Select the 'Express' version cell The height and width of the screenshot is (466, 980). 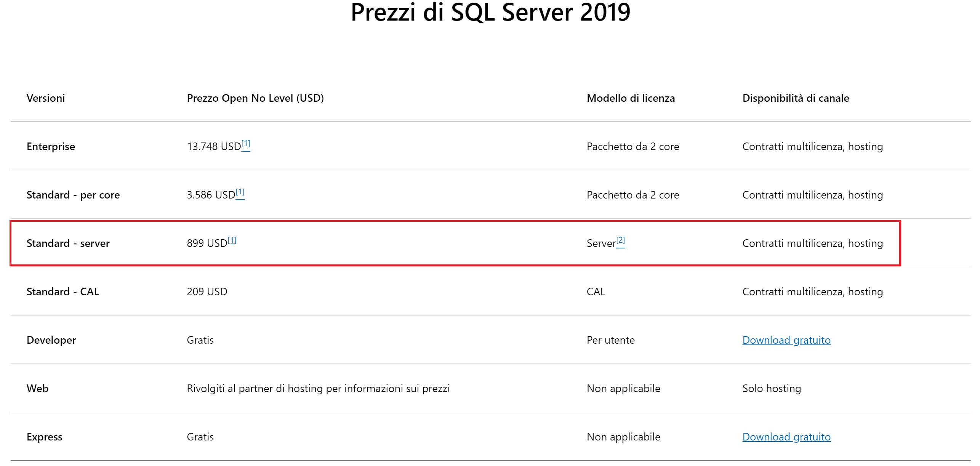(x=44, y=437)
